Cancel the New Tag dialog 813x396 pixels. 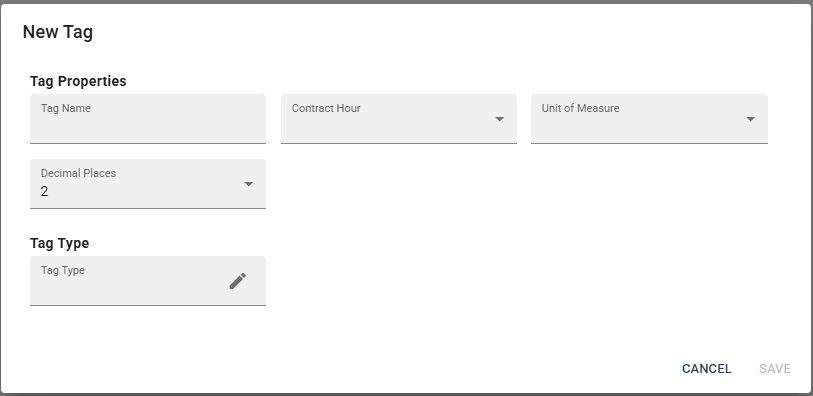pos(706,369)
